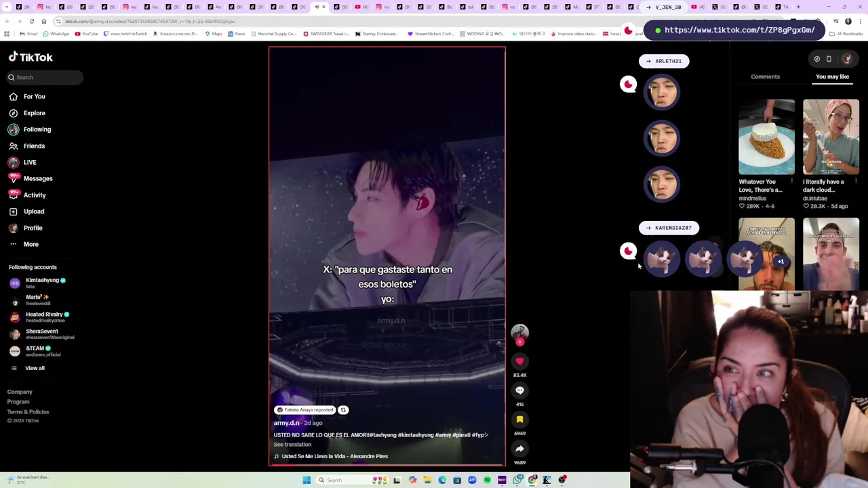Open the Chrome apps grid icon
This screenshot has width=868, height=488.
(7, 34)
